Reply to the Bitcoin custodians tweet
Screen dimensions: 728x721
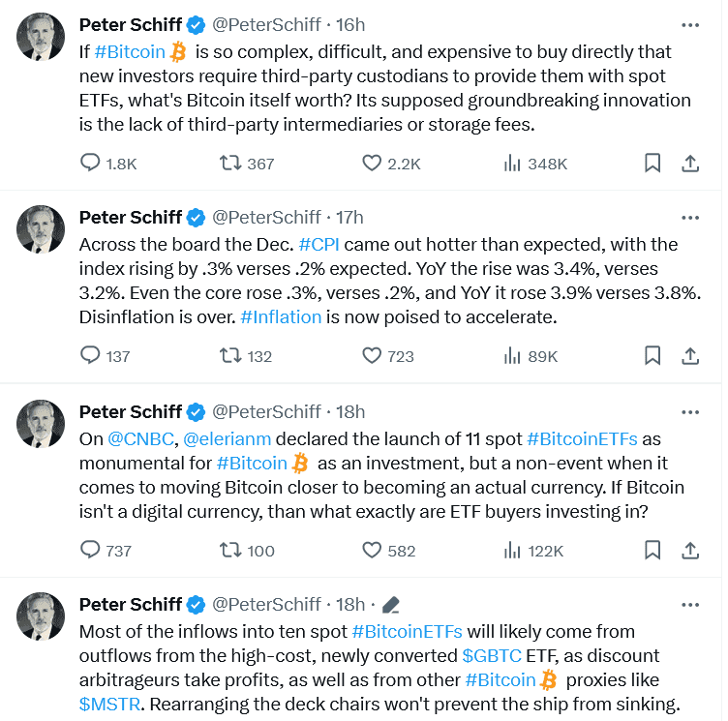91,164
